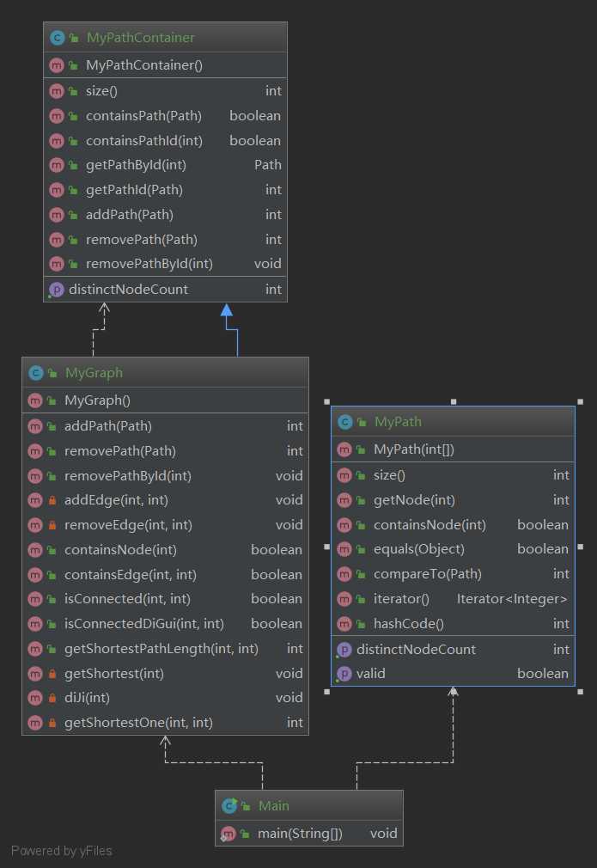The height and width of the screenshot is (868, 597).
Task: Select containsPathId(int) method row
Action: (165, 141)
